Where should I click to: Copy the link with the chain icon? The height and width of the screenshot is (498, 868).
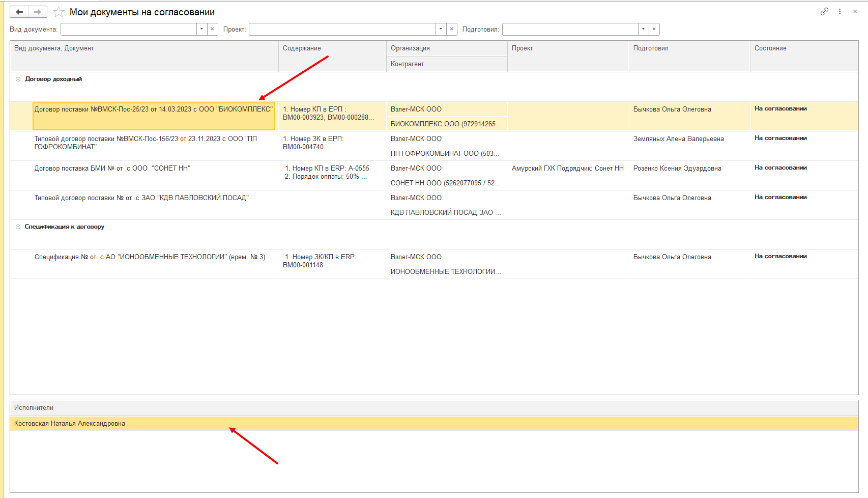(x=824, y=12)
